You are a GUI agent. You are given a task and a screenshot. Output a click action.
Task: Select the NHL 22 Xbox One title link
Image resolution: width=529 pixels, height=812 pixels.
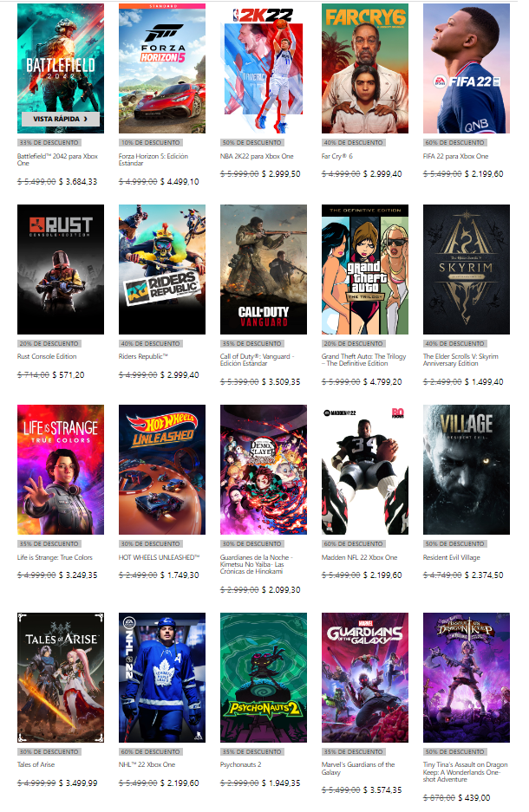[x=147, y=764]
